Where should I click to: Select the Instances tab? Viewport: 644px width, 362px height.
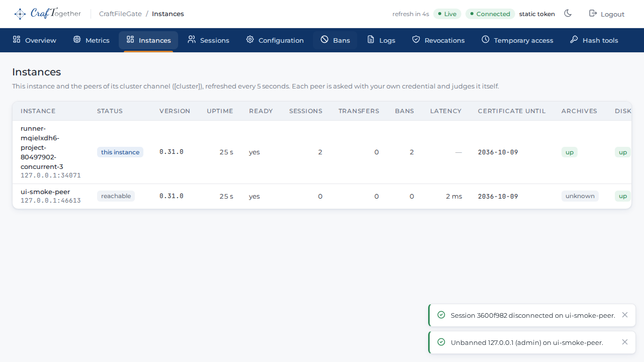[x=148, y=40]
